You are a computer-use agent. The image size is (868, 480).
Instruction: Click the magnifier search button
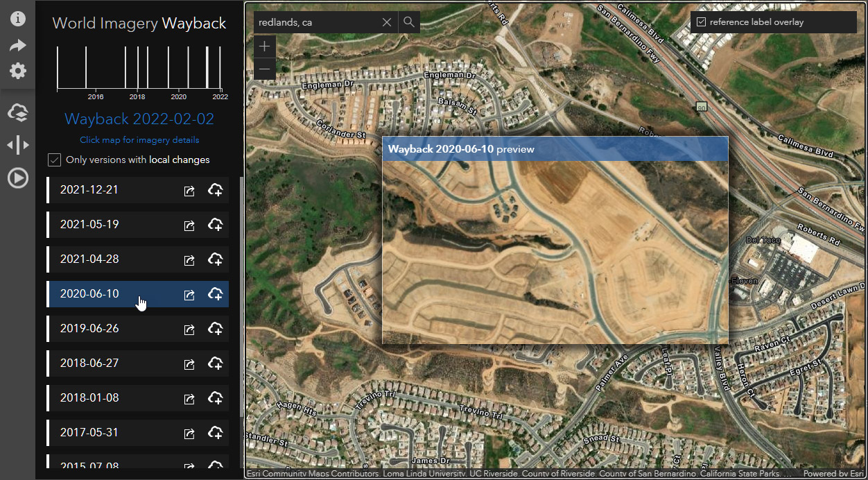(409, 22)
